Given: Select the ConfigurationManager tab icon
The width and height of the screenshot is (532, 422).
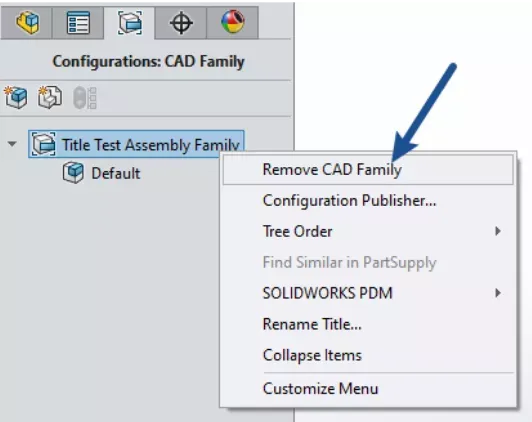Looking at the screenshot, I should click(x=130, y=22).
